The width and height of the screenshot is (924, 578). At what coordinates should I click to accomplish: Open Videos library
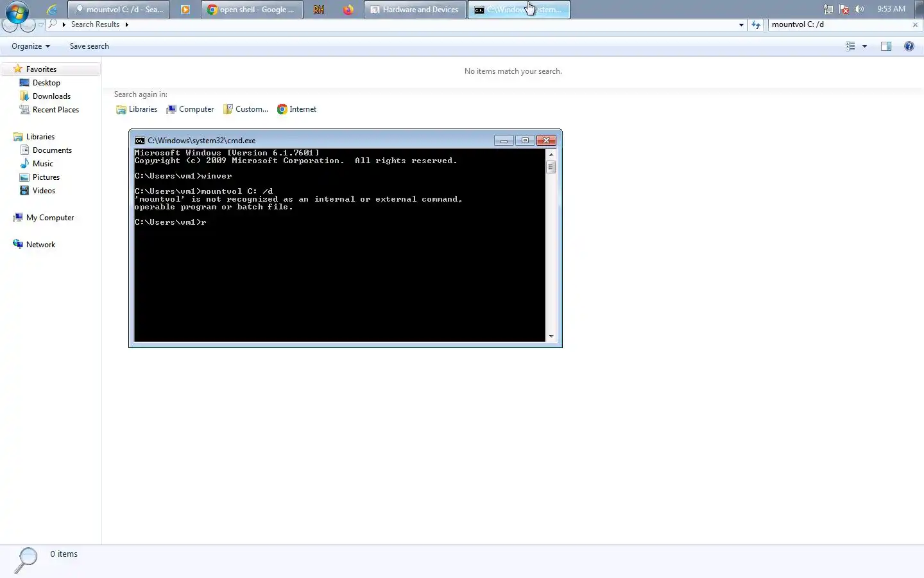[44, 191]
